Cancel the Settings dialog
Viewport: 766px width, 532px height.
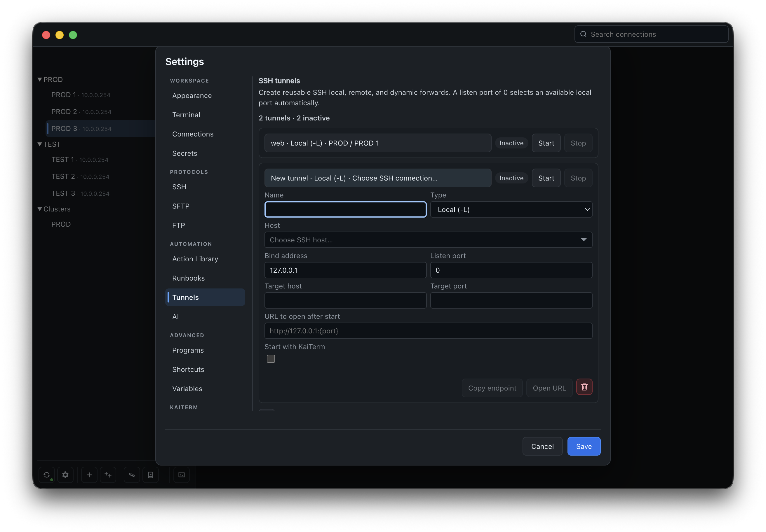pyautogui.click(x=542, y=446)
